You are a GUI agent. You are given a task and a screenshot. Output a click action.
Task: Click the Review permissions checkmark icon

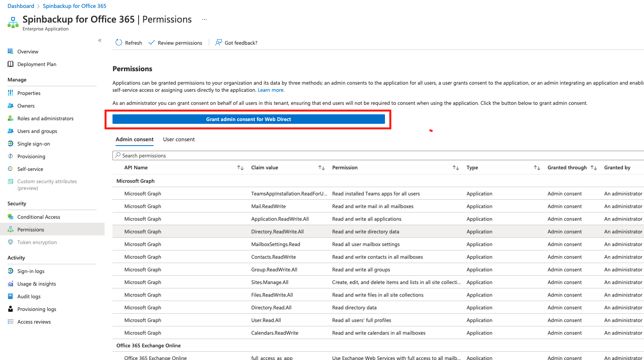[x=152, y=43]
